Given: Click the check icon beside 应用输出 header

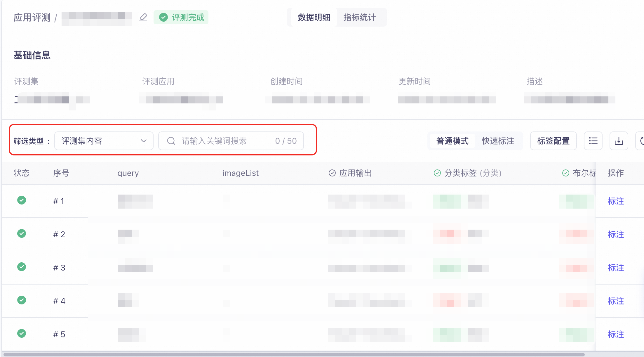Looking at the screenshot, I should coord(332,173).
